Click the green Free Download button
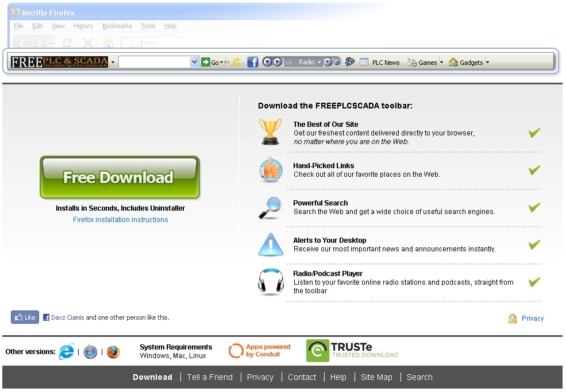 pyautogui.click(x=120, y=177)
